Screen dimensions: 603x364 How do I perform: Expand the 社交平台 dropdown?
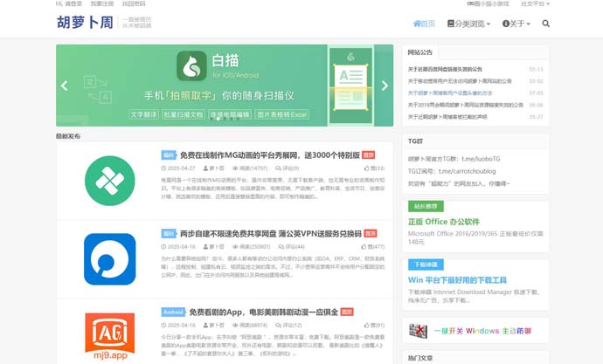(536, 3)
